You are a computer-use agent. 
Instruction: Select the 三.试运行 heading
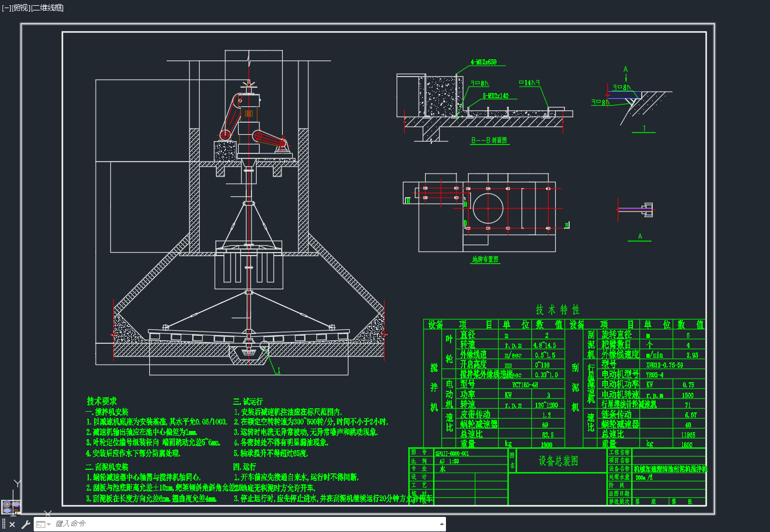pyautogui.click(x=248, y=401)
